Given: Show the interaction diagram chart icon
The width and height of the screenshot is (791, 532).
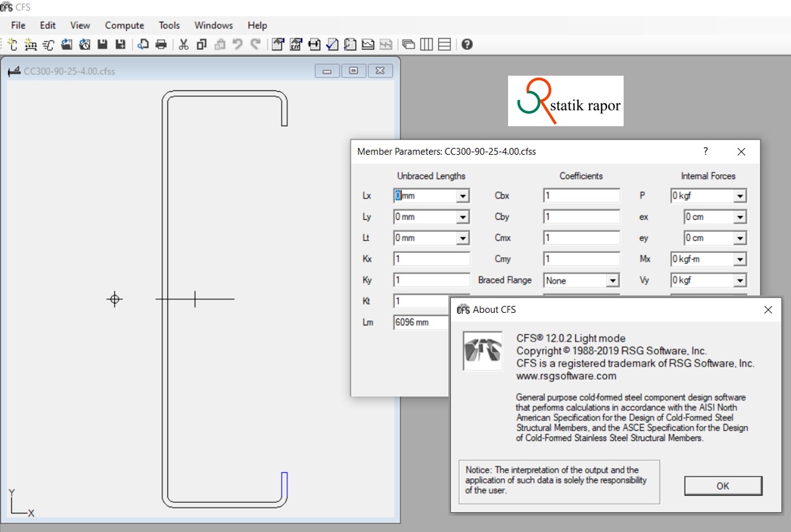Looking at the screenshot, I should click(368, 44).
